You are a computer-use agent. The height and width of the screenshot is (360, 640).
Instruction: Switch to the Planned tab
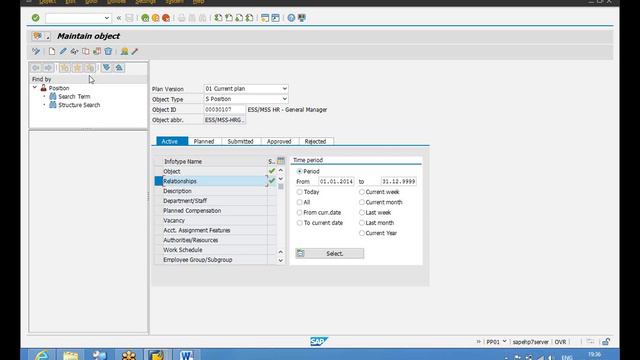[x=204, y=141]
